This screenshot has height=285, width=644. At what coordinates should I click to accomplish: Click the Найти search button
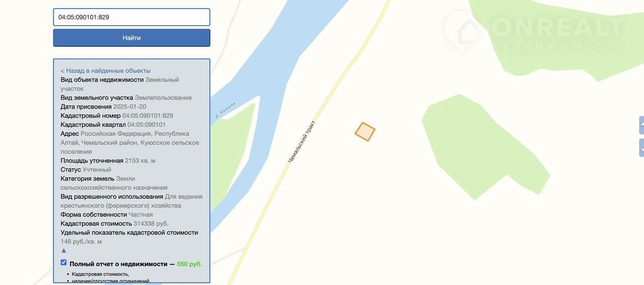point(131,38)
